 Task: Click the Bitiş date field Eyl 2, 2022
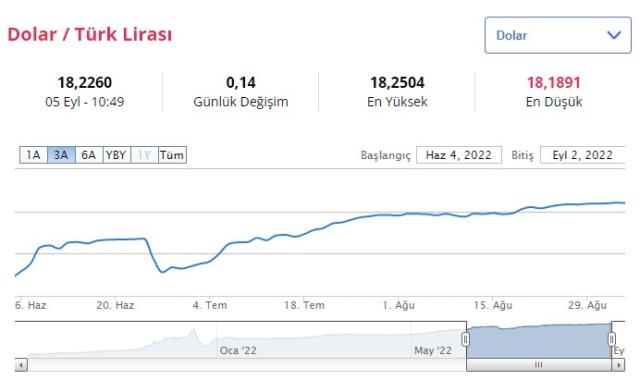pos(583,155)
